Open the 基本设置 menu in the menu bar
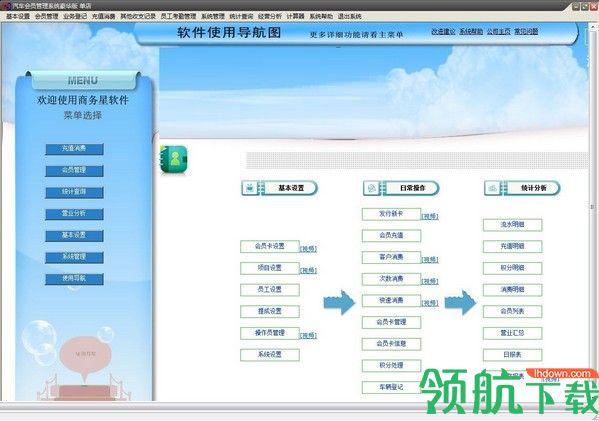The height and width of the screenshot is (421, 599). pyautogui.click(x=18, y=16)
